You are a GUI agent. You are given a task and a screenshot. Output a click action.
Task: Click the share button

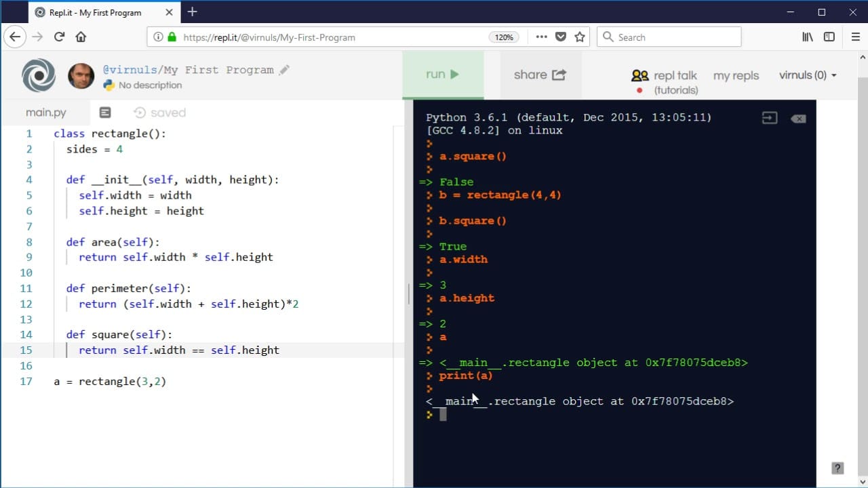pyautogui.click(x=540, y=75)
